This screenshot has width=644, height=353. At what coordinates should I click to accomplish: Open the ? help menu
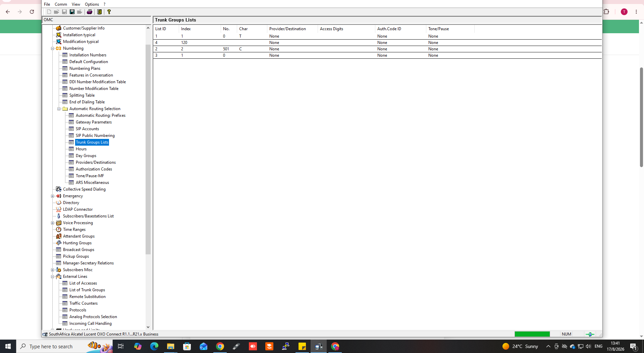[x=104, y=4]
